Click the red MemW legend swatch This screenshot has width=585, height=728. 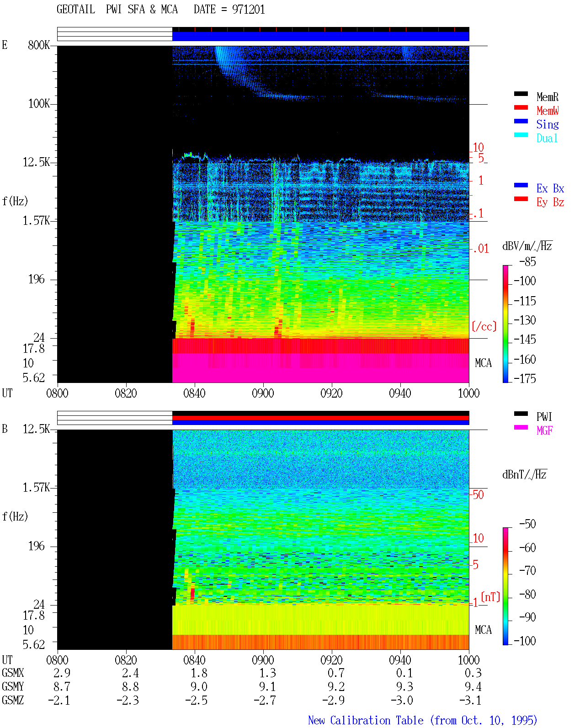pyautogui.click(x=521, y=108)
